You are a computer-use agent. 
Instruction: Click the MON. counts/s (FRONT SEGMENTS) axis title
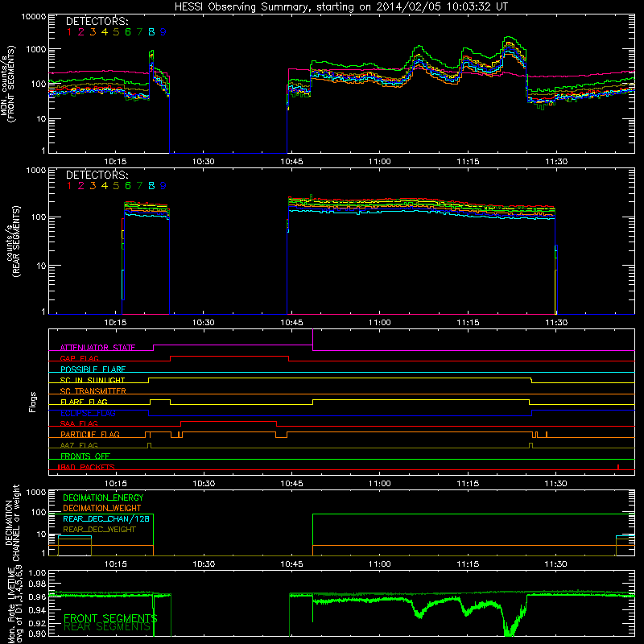tap(8, 85)
